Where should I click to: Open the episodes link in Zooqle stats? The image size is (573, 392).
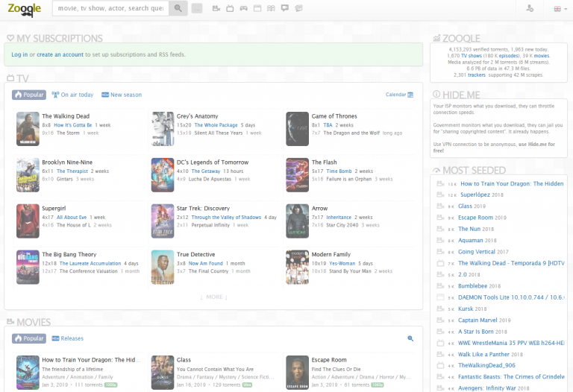[508, 56]
